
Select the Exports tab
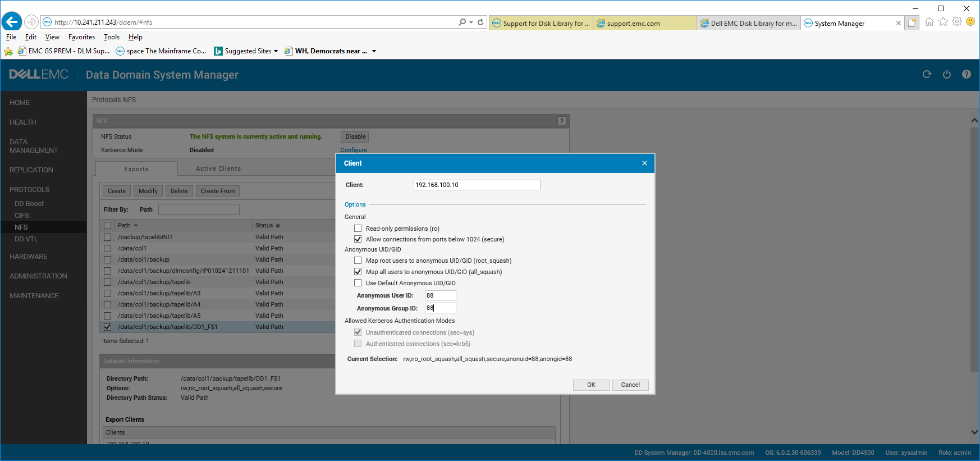tap(136, 169)
